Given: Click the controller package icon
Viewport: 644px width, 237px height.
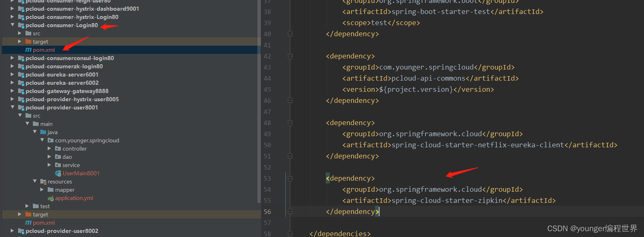Looking at the screenshot, I should 58,149.
